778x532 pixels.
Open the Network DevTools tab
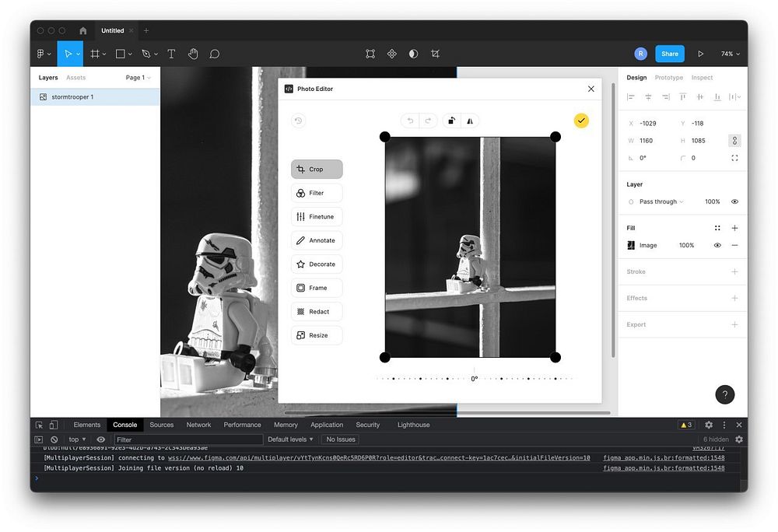198,425
